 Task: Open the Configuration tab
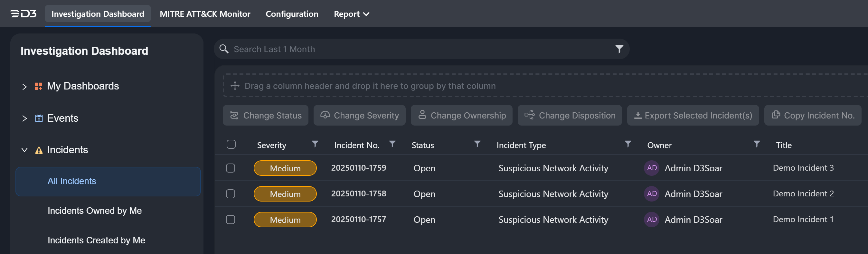coord(291,14)
